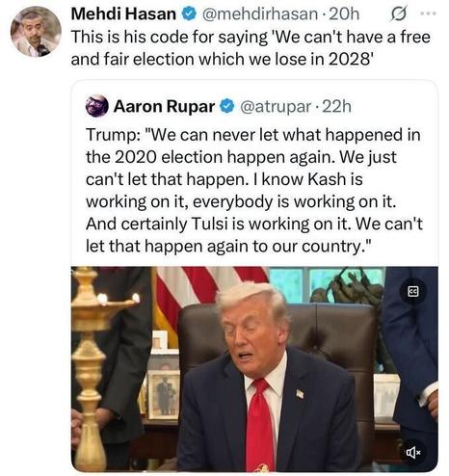Viewport: 449px width, 476px height.
Task: Open Aaron Rupar's small avatar
Action: point(96,106)
